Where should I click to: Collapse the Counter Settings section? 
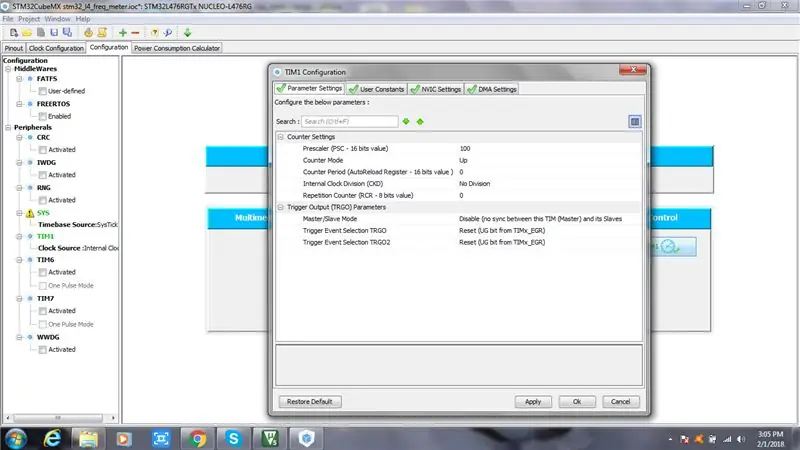(281, 137)
